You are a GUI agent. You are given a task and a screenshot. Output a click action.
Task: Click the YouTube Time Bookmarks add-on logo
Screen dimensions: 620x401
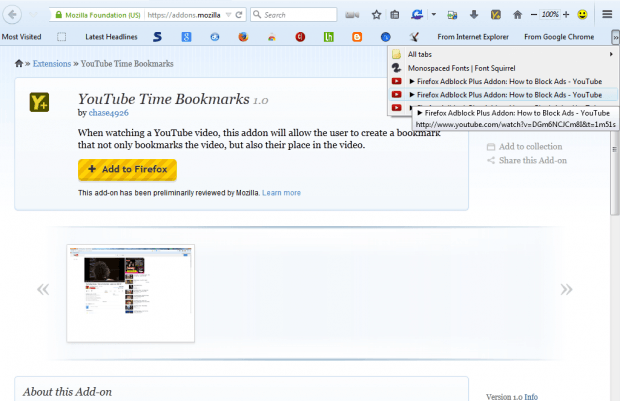click(x=39, y=102)
